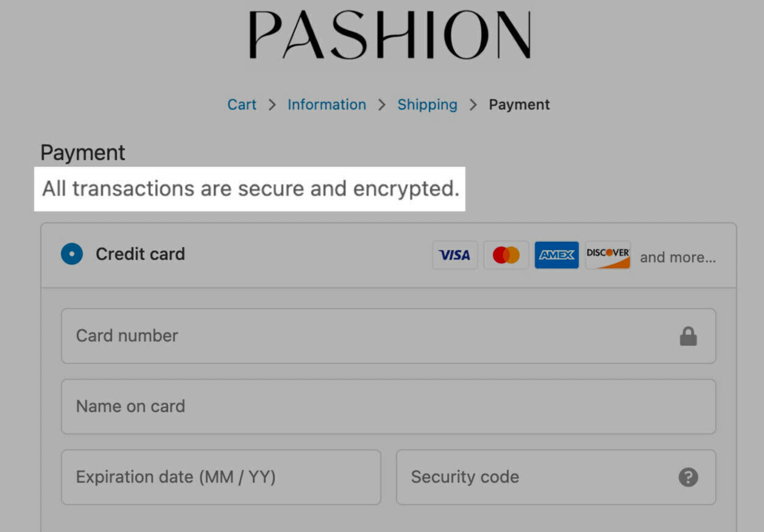Go back to the Cart step
Viewport: 764px width, 532px height.
[x=242, y=105]
